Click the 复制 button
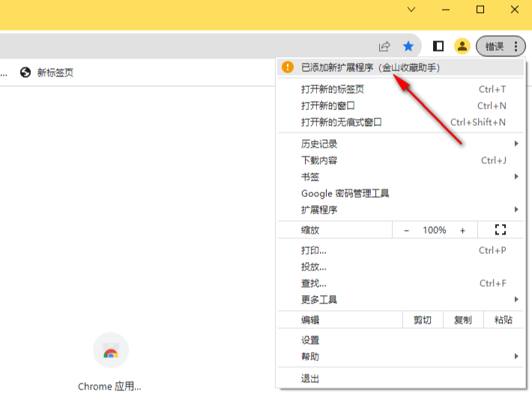 pos(463,320)
